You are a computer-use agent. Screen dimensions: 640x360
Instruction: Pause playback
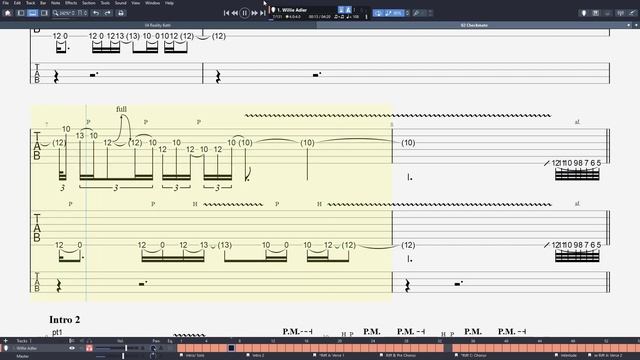tap(244, 13)
